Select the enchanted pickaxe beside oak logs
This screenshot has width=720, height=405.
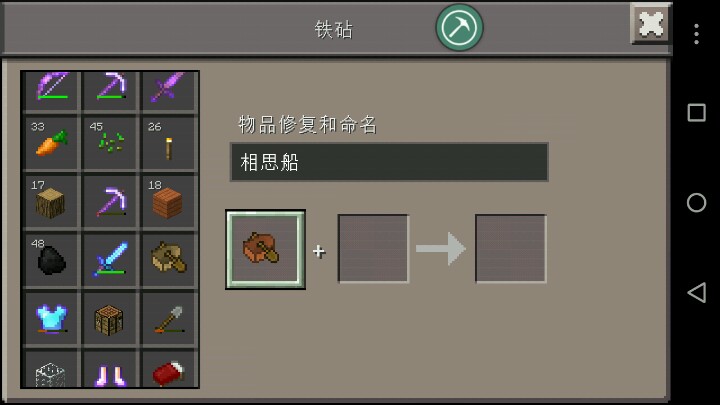click(x=110, y=202)
